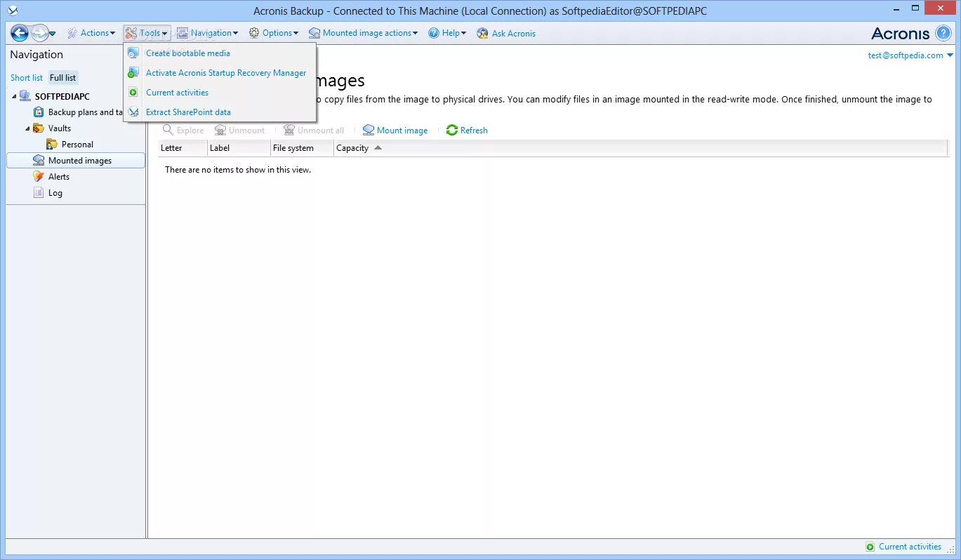Sort by Letter column header

(x=183, y=148)
